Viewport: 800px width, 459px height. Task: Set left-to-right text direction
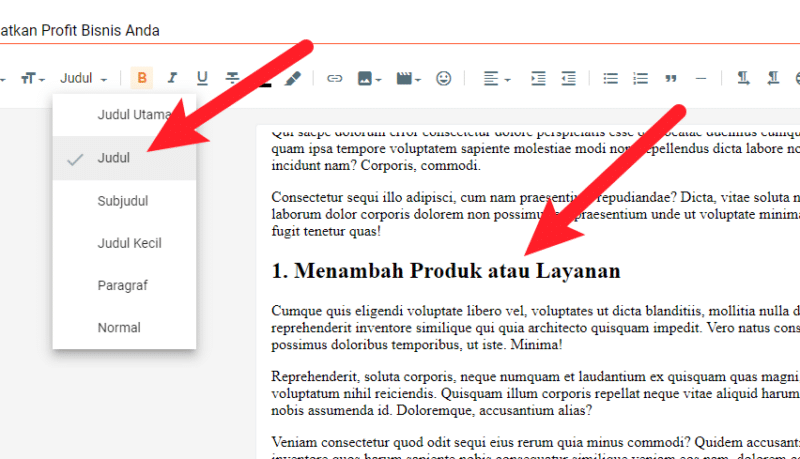(x=743, y=78)
